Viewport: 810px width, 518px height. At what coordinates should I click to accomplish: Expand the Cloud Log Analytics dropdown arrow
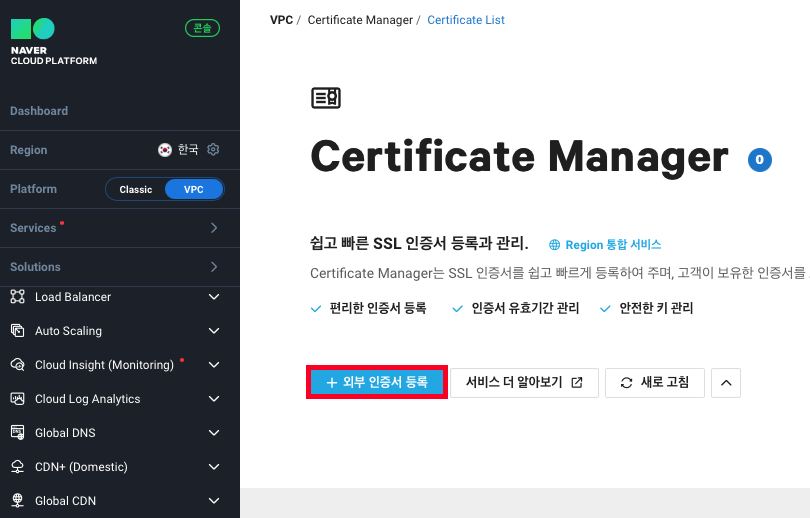214,399
